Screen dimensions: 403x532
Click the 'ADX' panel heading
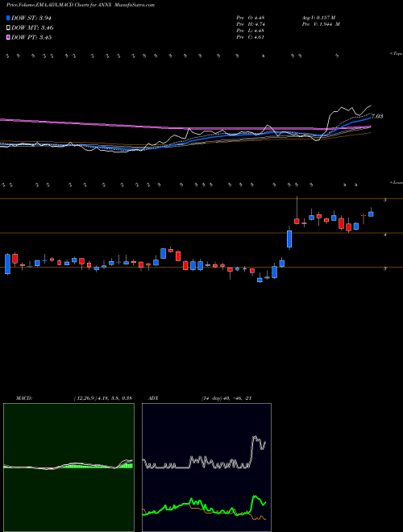click(153, 398)
